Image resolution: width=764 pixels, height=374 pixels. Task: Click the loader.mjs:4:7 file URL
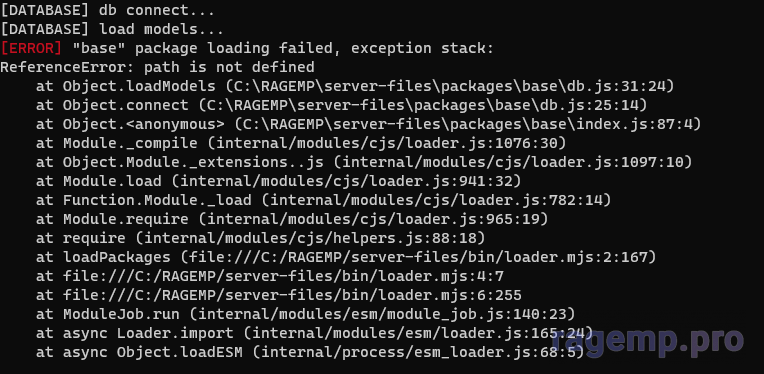[x=283, y=277]
